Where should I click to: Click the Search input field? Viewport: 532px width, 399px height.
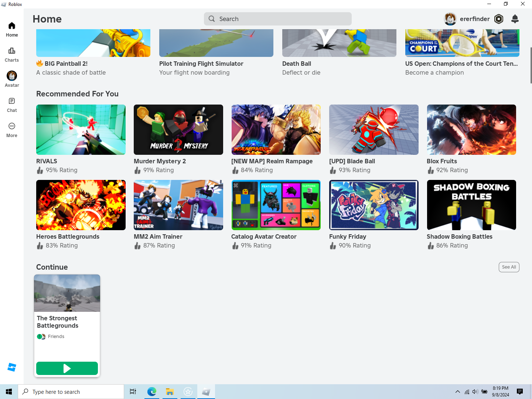click(278, 19)
